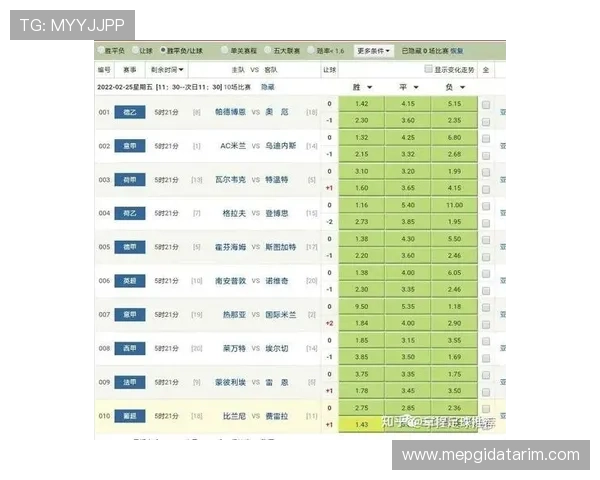Enable the 显示变化走势 checkbox
The image size is (600, 480).
pyautogui.click(x=429, y=69)
